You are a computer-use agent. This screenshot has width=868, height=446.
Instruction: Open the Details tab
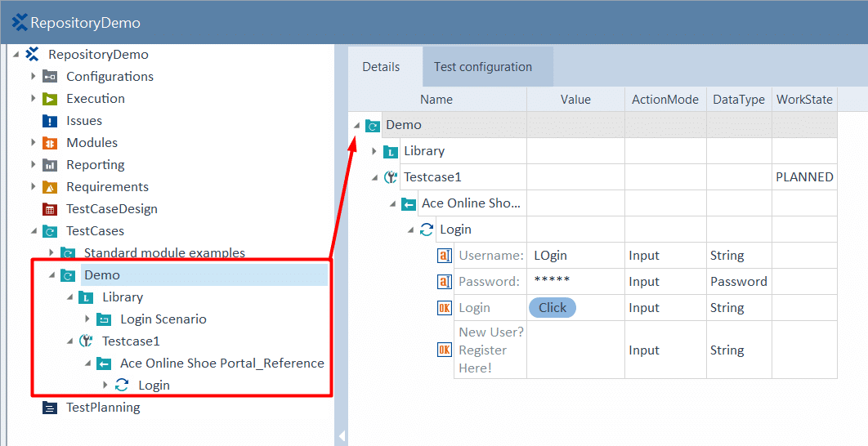coord(381,67)
